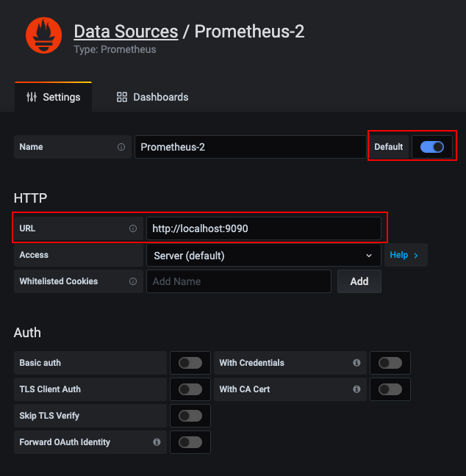
Task: Click the Forward OAuth Identity info icon
Action: click(157, 442)
